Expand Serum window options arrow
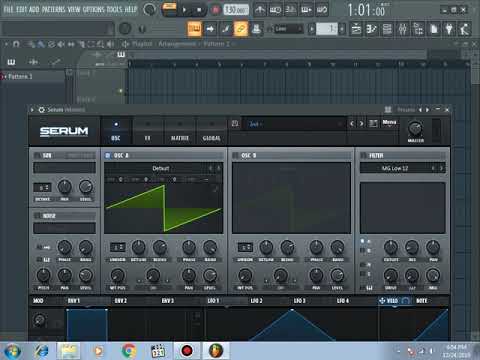The image size is (480, 360). pyautogui.click(x=32, y=110)
